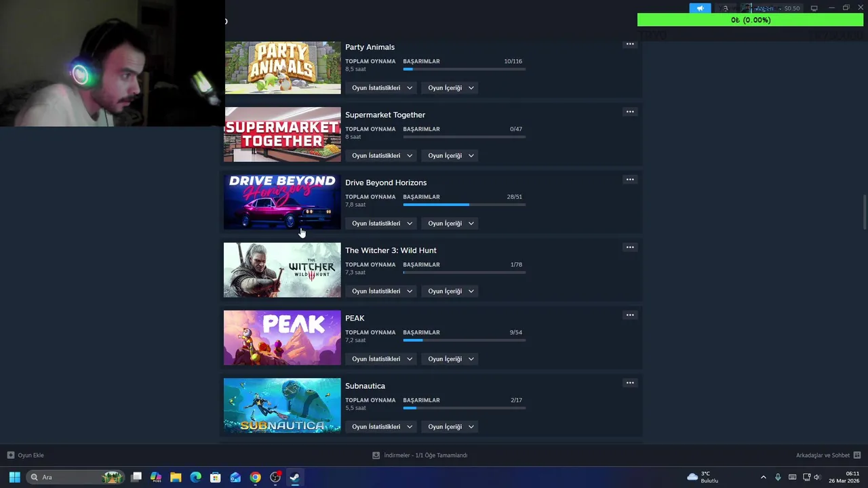The image size is (868, 488).
Task: Click the Supermarket Together cover thumbnail
Action: click(282, 134)
